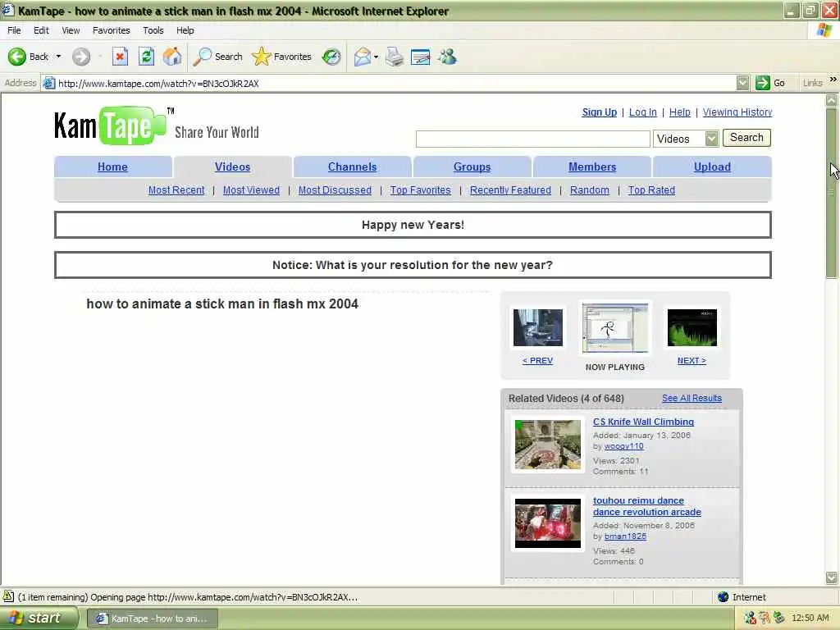Open the Tools menu
This screenshot has width=840, height=630.
pos(153,30)
